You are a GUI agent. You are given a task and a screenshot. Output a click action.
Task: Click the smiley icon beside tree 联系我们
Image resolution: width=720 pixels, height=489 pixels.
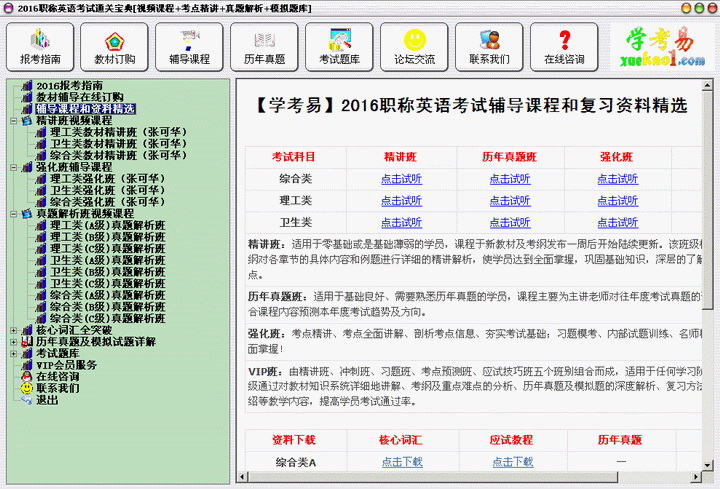[27, 388]
